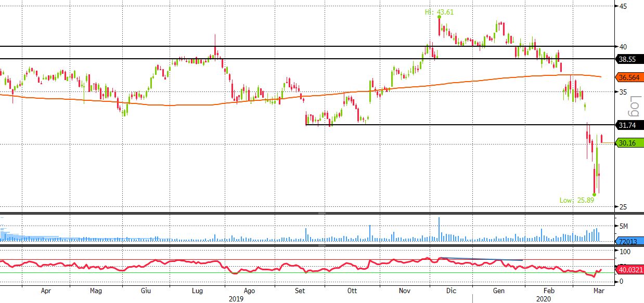Click the Dic month label on the time axis

(x=452, y=292)
